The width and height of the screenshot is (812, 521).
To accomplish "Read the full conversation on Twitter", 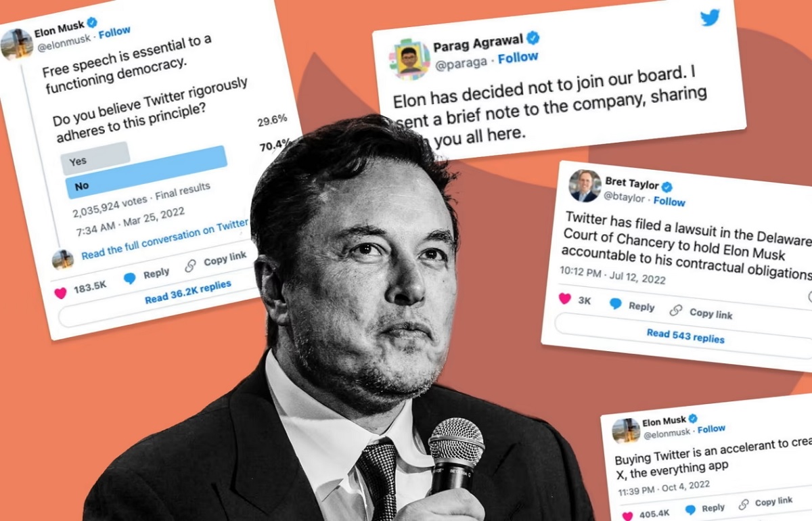I will point(165,240).
